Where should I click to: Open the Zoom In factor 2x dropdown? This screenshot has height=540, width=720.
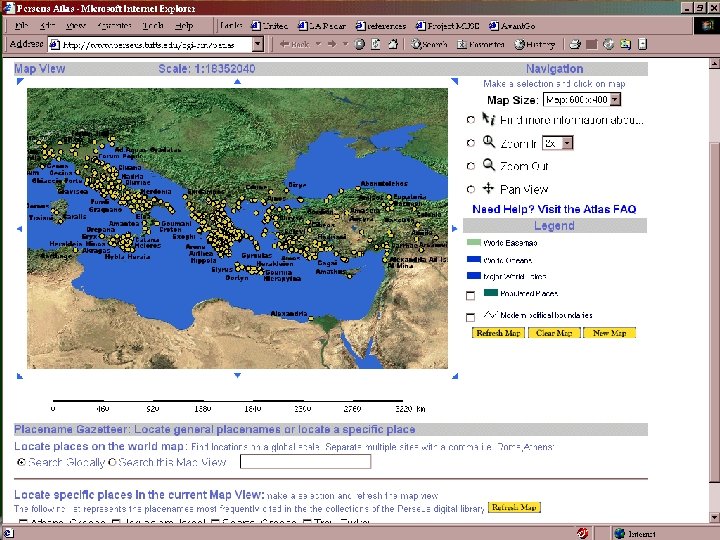pos(557,143)
